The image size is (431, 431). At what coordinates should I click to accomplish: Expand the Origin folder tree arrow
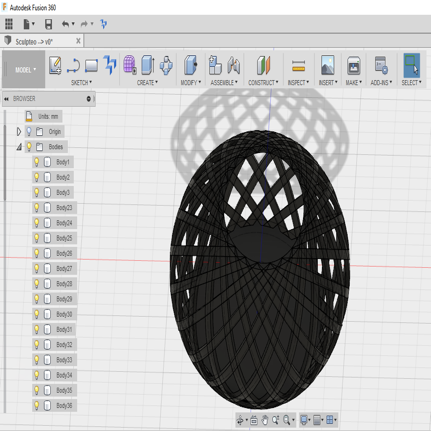tap(19, 132)
